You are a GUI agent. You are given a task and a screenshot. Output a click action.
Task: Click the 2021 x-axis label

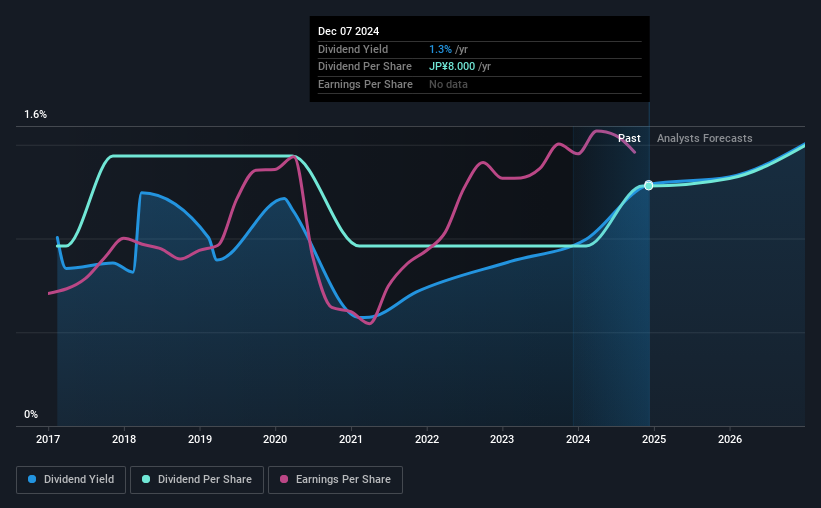point(351,439)
